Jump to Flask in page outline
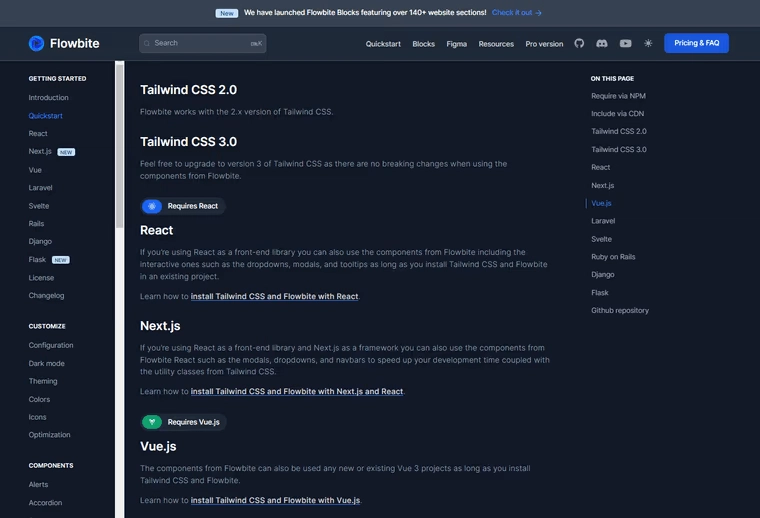The height and width of the screenshot is (518, 760). tap(600, 293)
